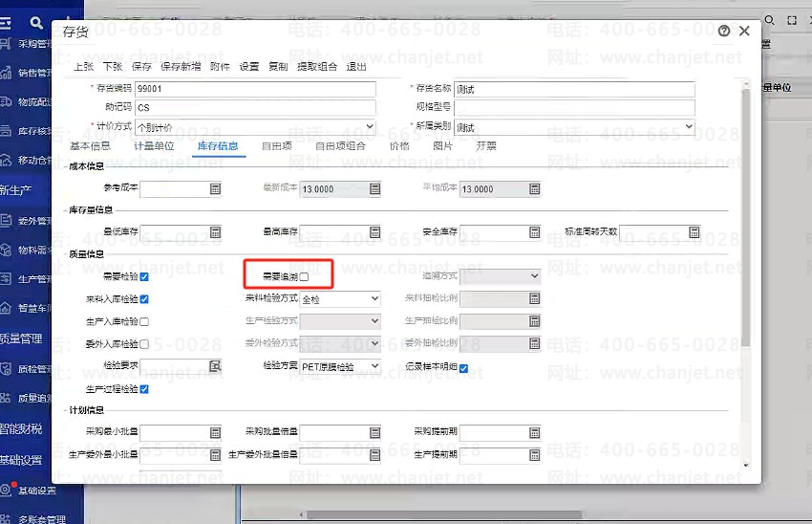
Task: Click 退出 button
Action: (x=356, y=67)
